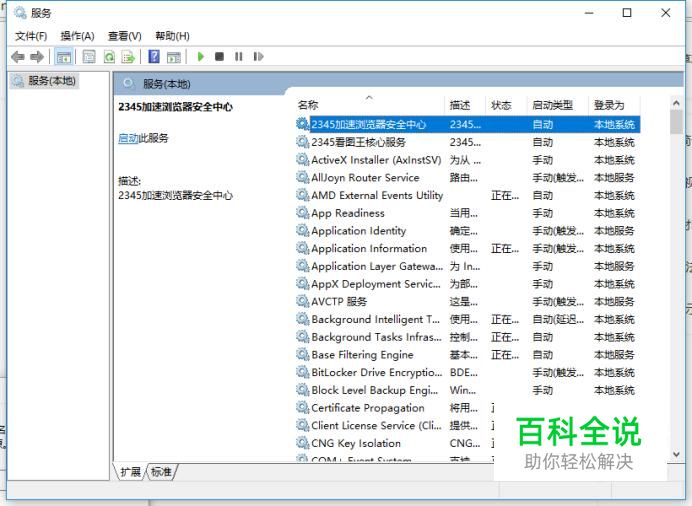Viewport: 692px width, 506px height.
Task: Click gear icon of 2345看图王核心服务 row
Action: pyautogui.click(x=302, y=142)
